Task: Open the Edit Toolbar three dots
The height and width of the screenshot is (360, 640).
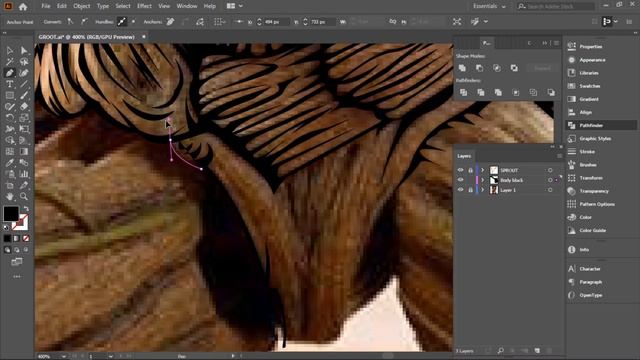Action: 17,277
